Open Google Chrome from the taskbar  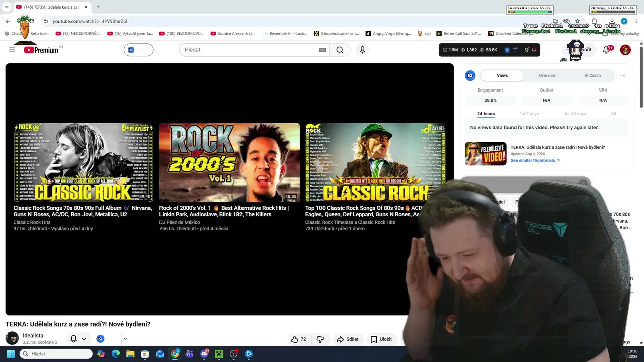[175, 354]
